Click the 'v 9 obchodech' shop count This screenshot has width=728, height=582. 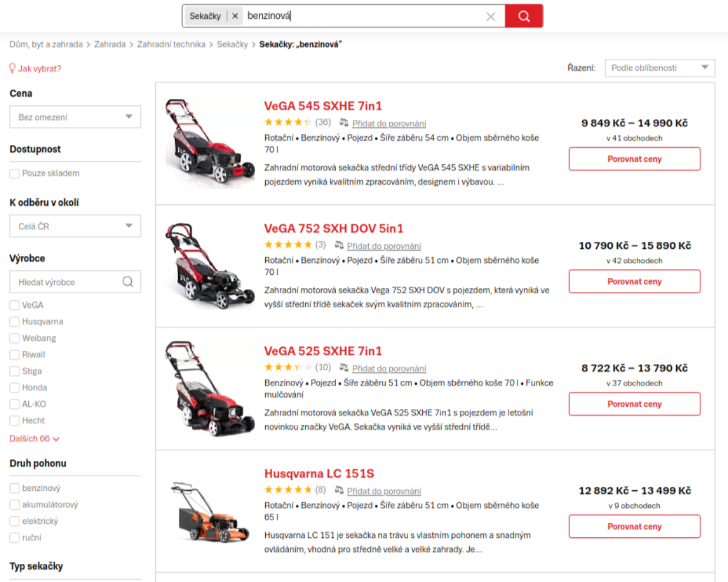(635, 505)
